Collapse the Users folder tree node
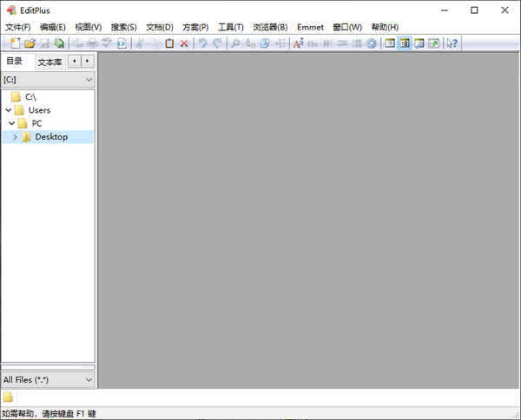521x420 pixels. click(x=8, y=110)
